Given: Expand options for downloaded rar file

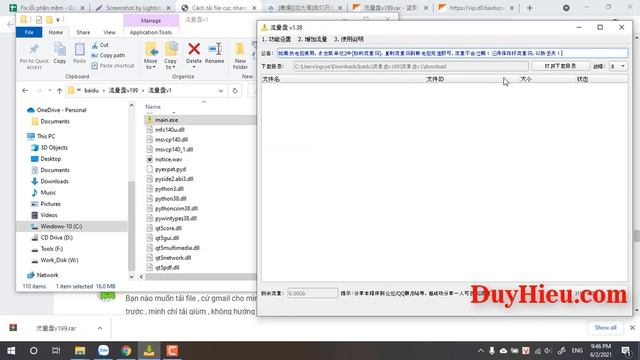Looking at the screenshot, I should coord(100,328).
